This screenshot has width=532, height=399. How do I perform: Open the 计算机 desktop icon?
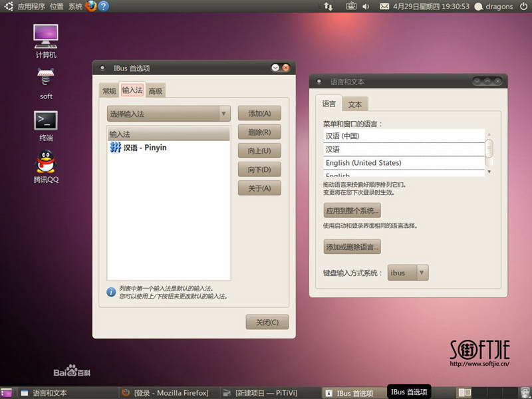tap(46, 35)
